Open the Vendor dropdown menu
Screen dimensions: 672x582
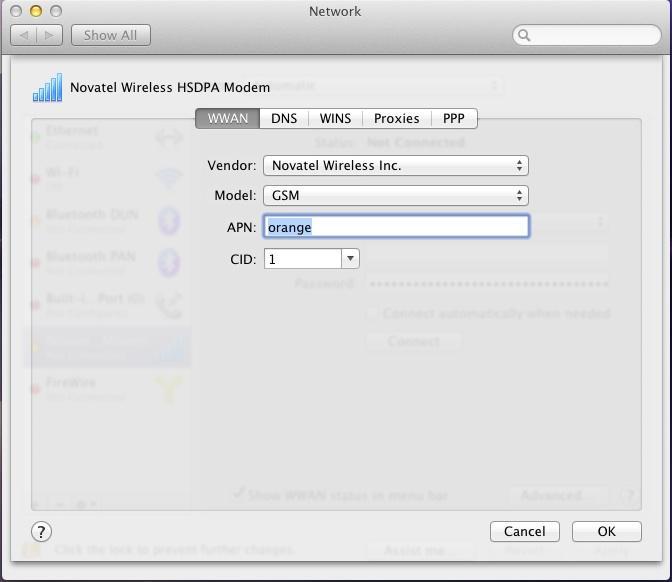pos(395,165)
